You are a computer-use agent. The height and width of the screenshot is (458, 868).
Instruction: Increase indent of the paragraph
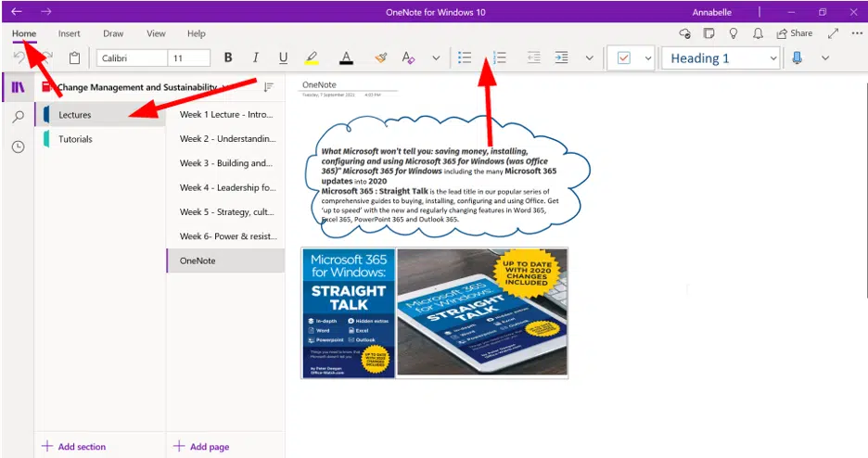point(561,57)
